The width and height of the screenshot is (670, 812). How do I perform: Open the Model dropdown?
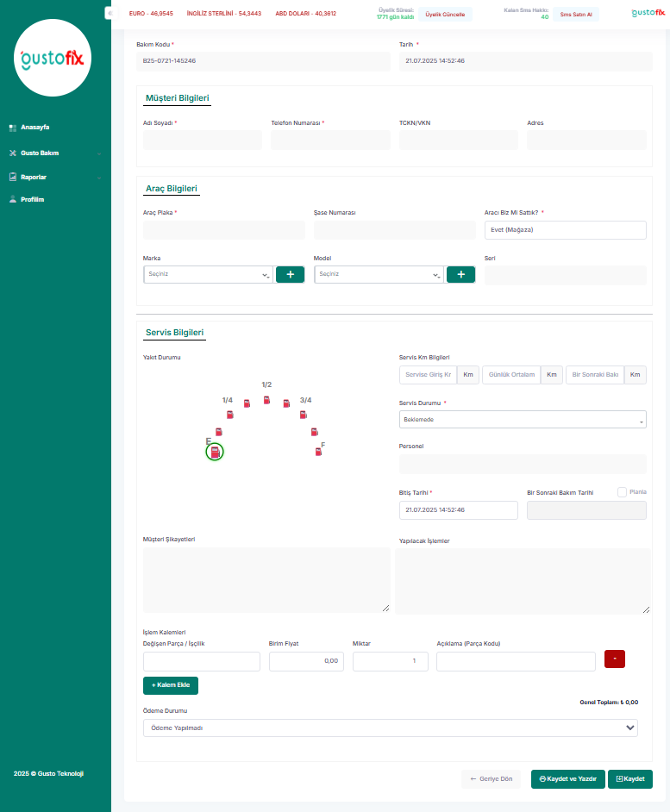[x=379, y=274]
